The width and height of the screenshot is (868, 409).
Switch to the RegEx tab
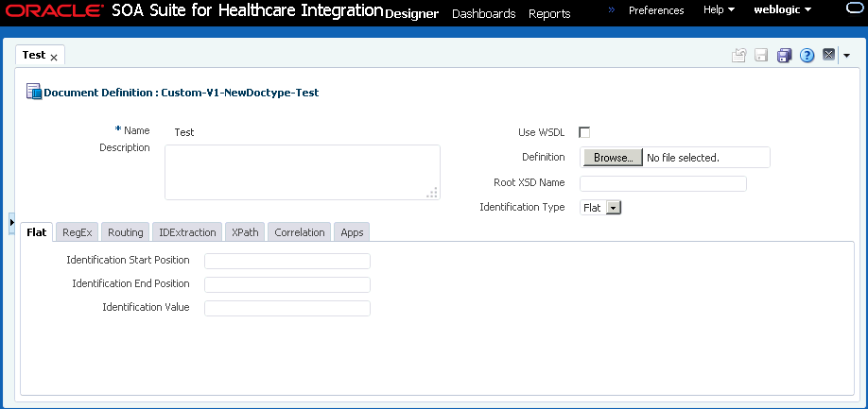[77, 232]
